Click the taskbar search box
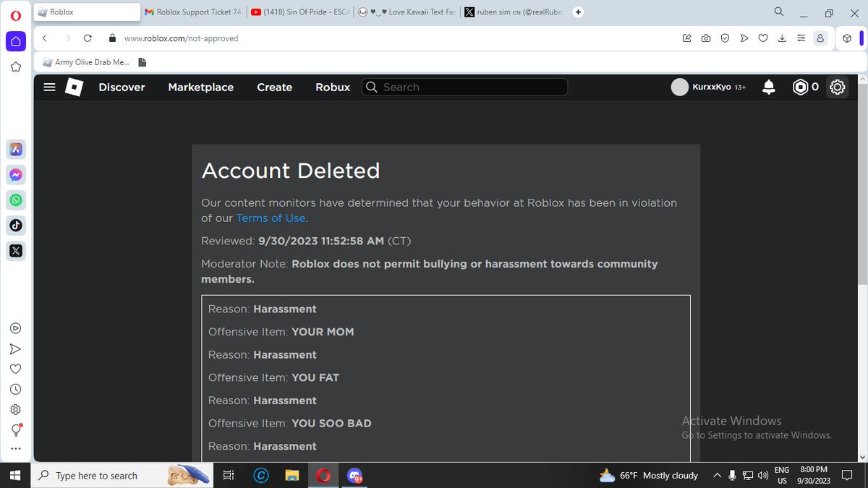 [x=123, y=476]
